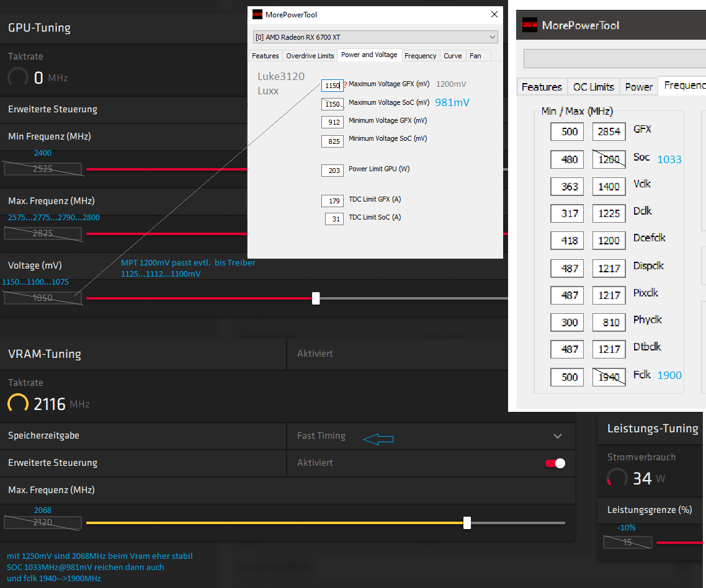Click the Voltage value box 1050
The height and width of the screenshot is (588, 706).
tap(43, 298)
